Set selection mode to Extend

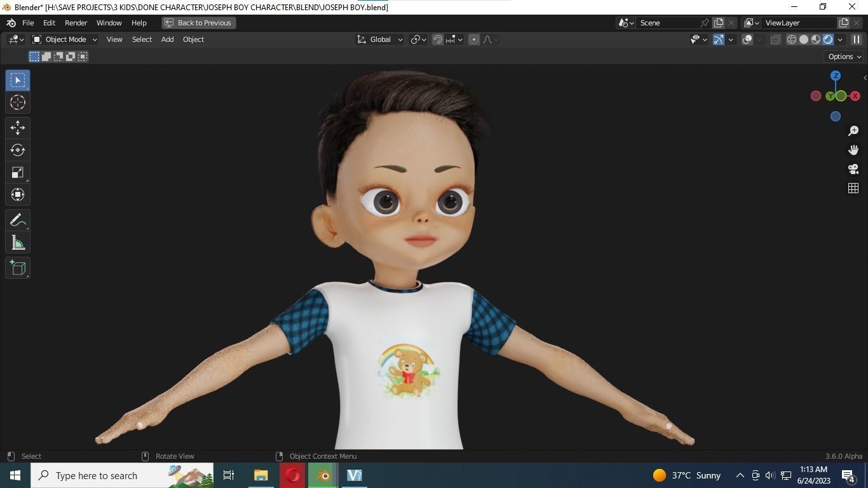click(46, 57)
